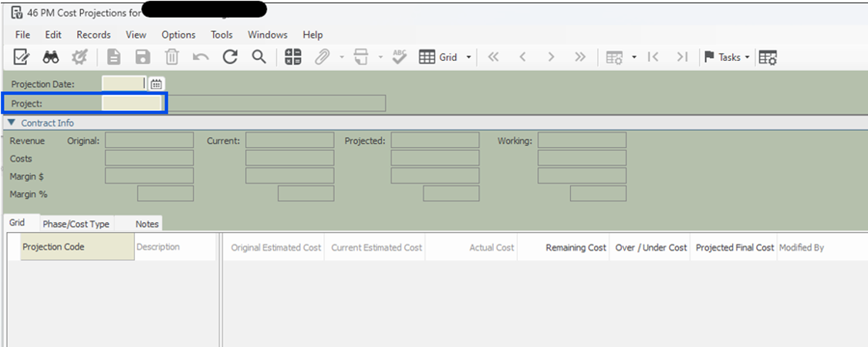The image size is (868, 347).
Task: Click the project description field beside Project
Action: coord(277,103)
